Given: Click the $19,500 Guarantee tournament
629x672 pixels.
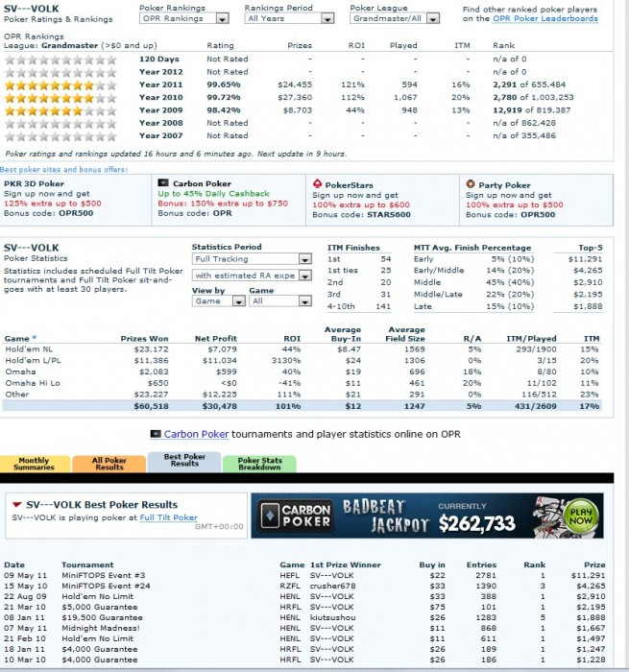Looking at the screenshot, I should pyautogui.click(x=102, y=617).
